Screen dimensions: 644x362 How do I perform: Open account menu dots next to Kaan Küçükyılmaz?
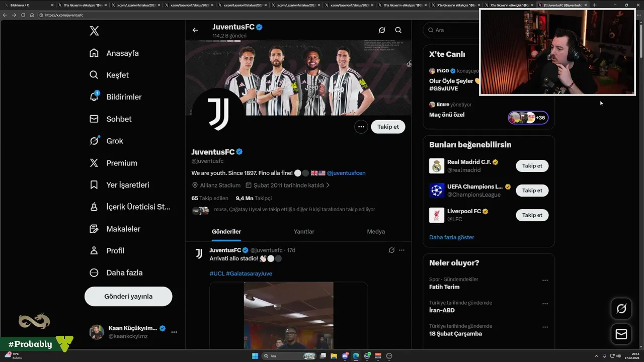click(174, 332)
